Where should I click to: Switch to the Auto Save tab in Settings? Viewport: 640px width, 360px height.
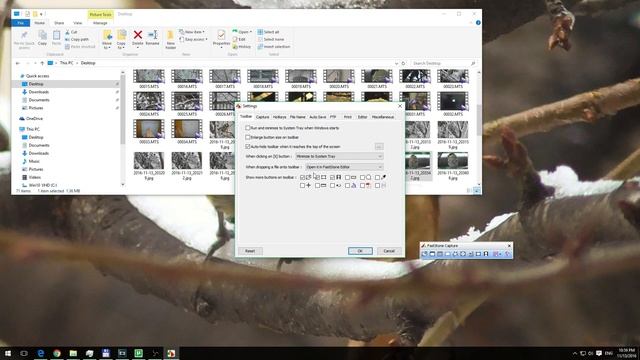click(x=318, y=117)
